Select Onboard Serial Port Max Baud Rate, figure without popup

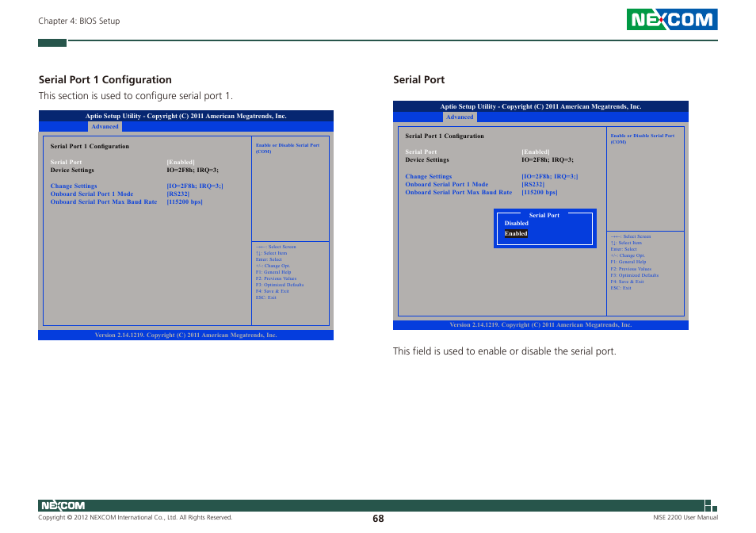point(104,201)
